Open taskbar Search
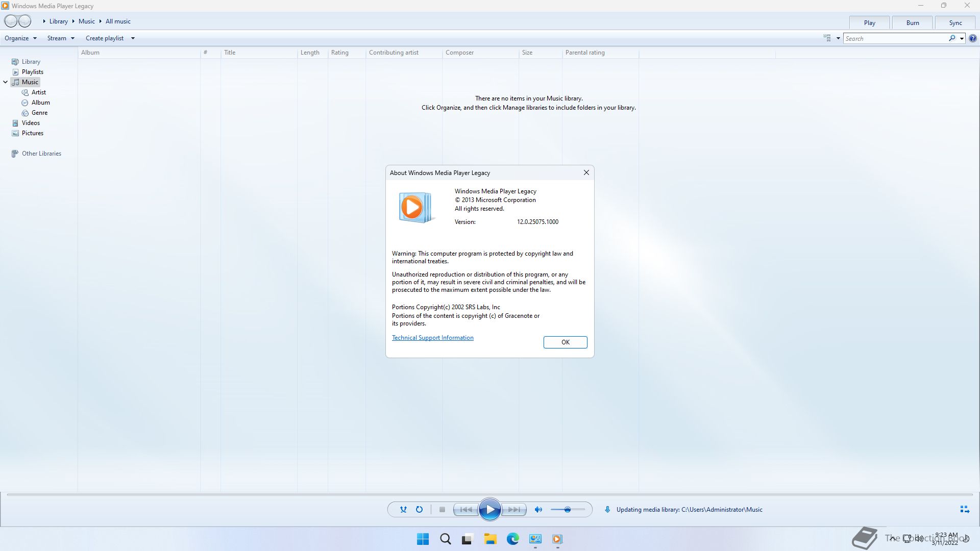This screenshot has width=980, height=551. point(445,539)
